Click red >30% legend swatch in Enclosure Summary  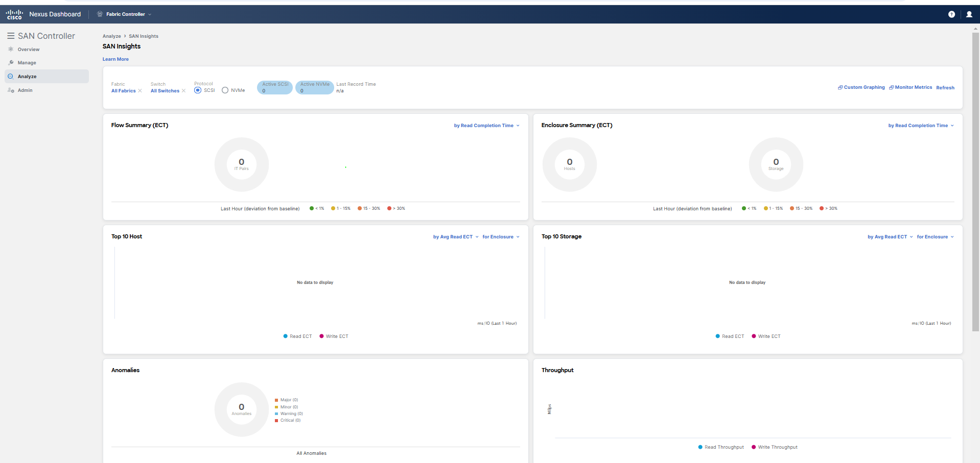point(822,208)
